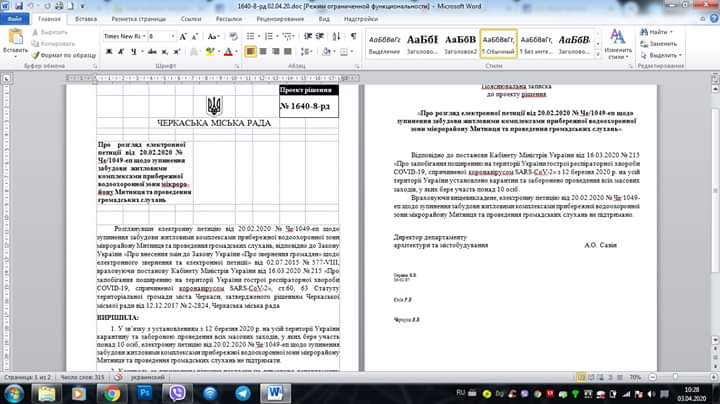Viewport: 720px width, 404px height.
Task: Open Изменить стили menu
Action: click(x=618, y=44)
